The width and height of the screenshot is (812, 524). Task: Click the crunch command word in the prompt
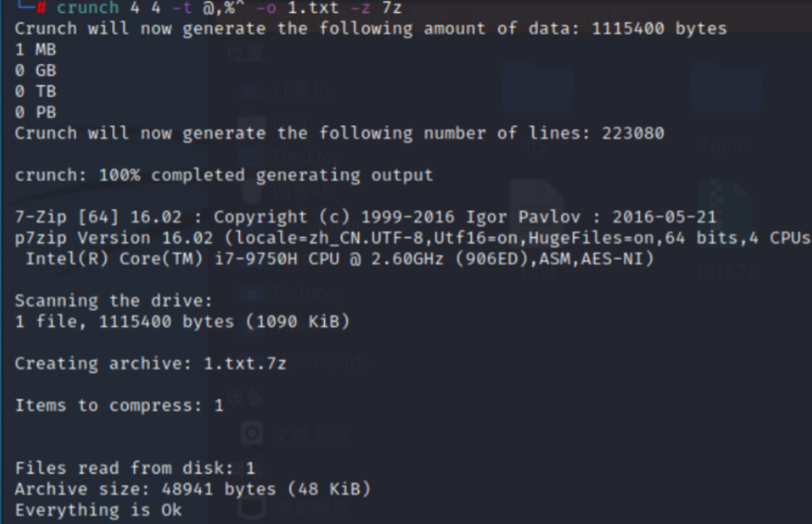point(87,8)
